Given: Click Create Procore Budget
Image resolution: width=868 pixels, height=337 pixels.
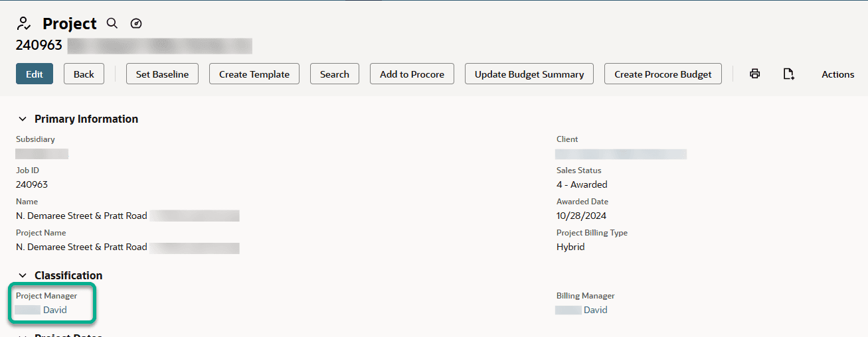Looking at the screenshot, I should pyautogui.click(x=663, y=74).
